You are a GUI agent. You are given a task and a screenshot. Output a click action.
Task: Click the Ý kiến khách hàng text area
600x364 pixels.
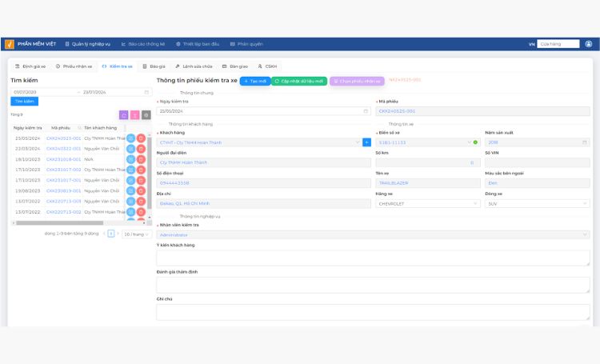(373, 258)
